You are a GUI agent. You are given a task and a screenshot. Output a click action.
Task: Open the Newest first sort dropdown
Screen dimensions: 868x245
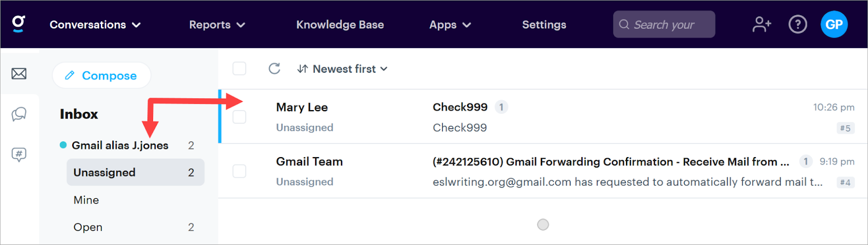342,69
